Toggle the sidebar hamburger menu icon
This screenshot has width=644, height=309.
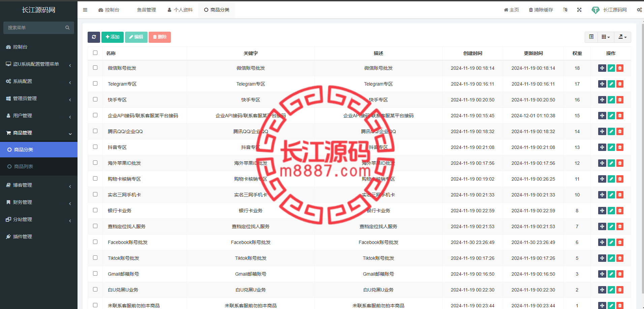pos(85,10)
